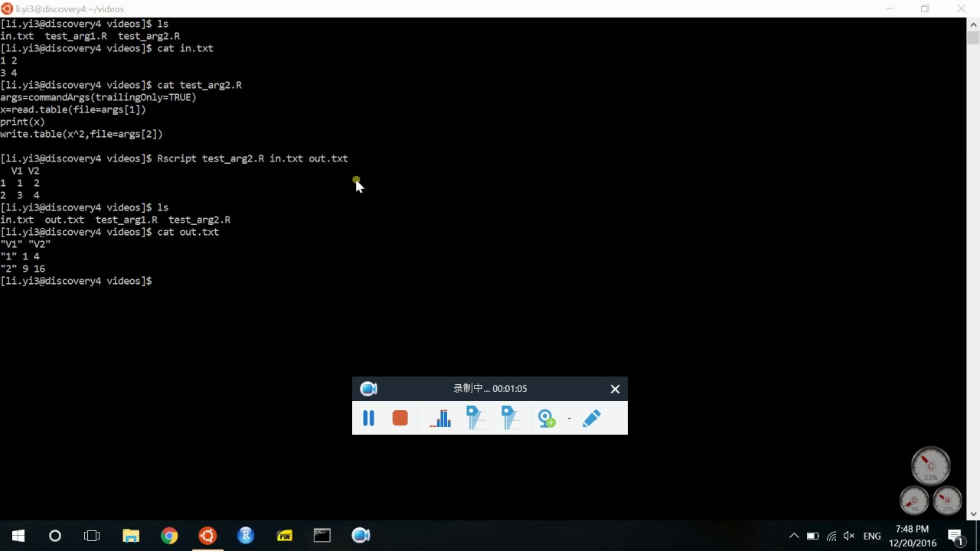
Task: Open Task View on the taskbar
Action: pos(92,536)
